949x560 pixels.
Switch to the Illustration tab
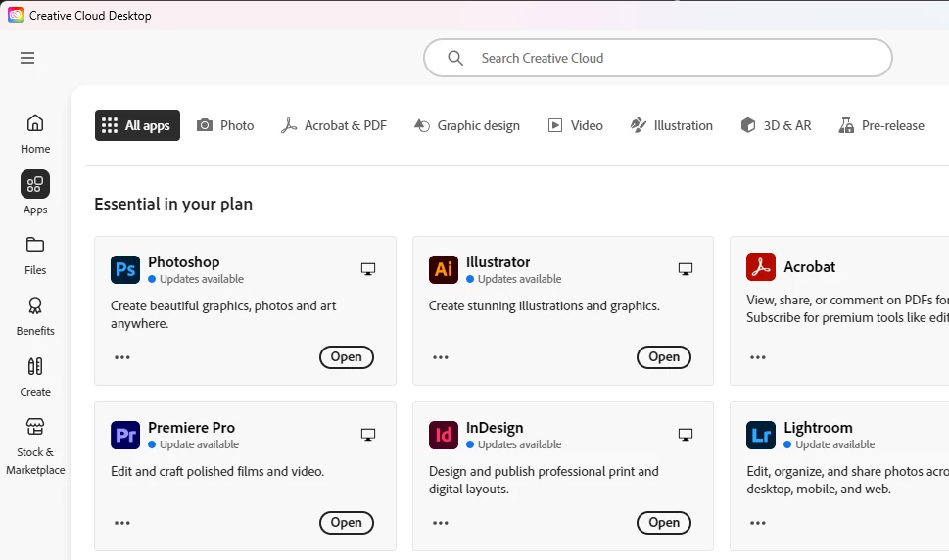pyautogui.click(x=671, y=125)
